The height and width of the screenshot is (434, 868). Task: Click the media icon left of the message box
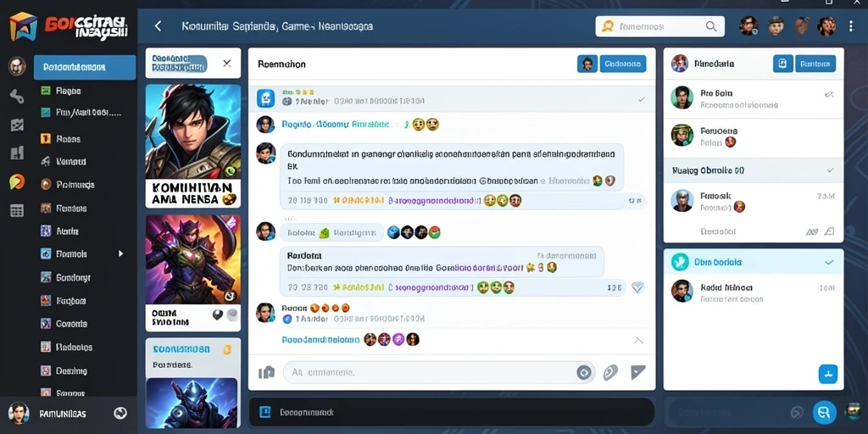tap(266, 373)
